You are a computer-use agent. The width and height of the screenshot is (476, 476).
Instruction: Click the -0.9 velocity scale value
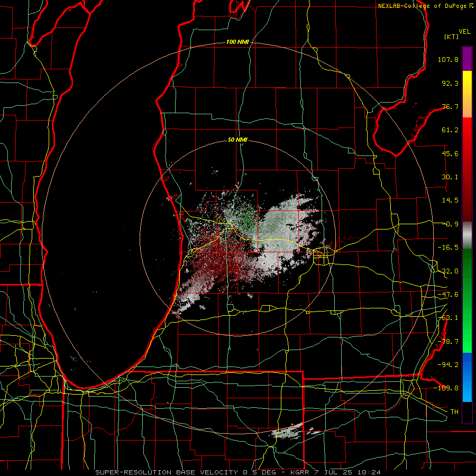pyautogui.click(x=450, y=224)
